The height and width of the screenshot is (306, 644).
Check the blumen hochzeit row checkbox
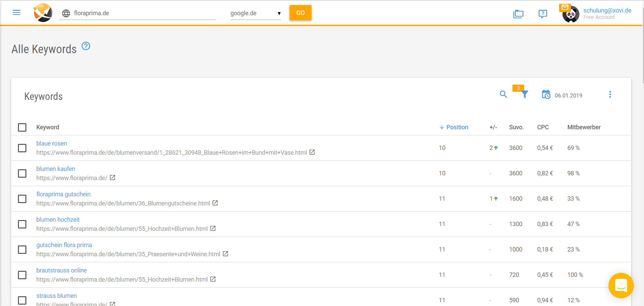pos(22,224)
